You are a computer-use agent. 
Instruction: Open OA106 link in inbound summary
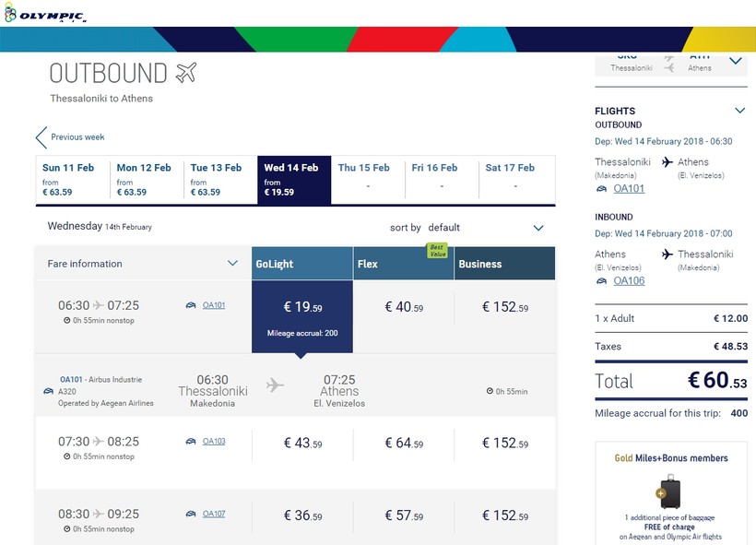point(629,280)
